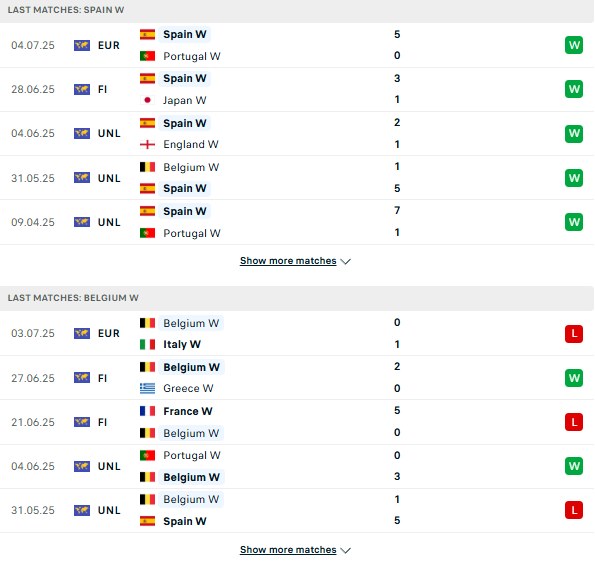Viewport: 595px width, 569px height.
Task: Click the Spain W 7 score on 09.04.25
Action: 397,211
